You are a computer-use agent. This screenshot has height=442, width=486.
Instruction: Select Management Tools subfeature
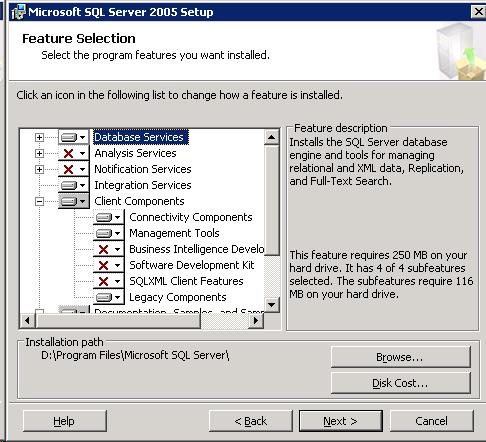pyautogui.click(x=174, y=233)
